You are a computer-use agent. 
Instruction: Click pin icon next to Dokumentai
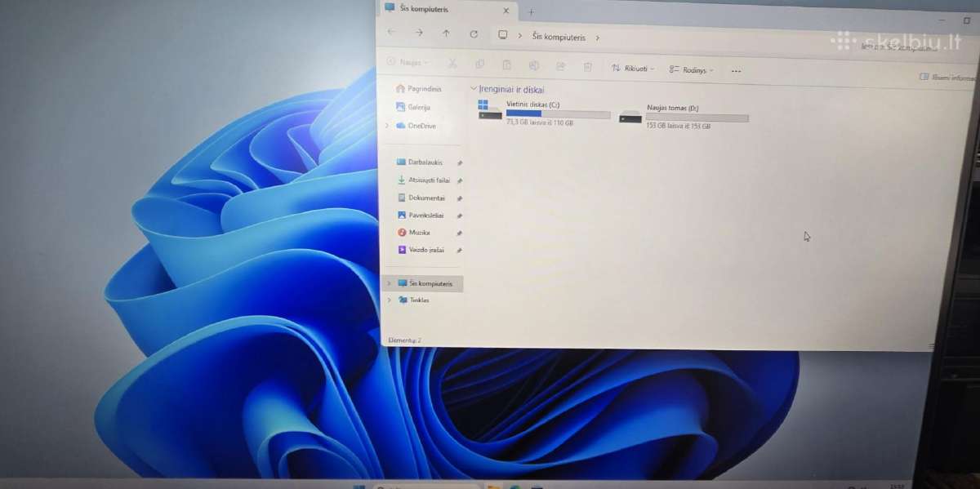[x=460, y=198]
